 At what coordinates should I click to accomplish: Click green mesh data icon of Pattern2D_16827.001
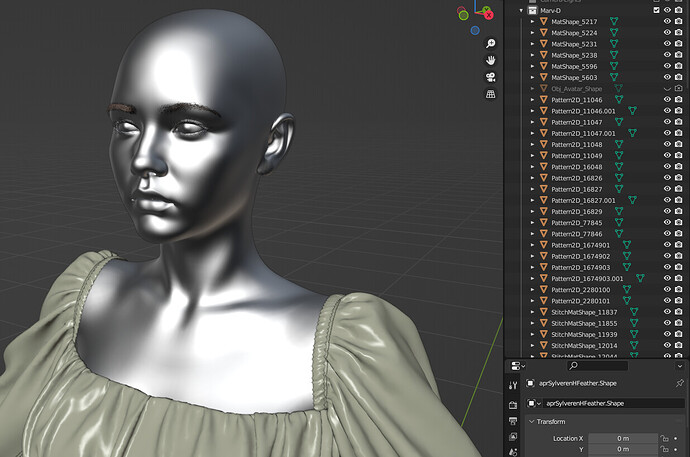632,200
